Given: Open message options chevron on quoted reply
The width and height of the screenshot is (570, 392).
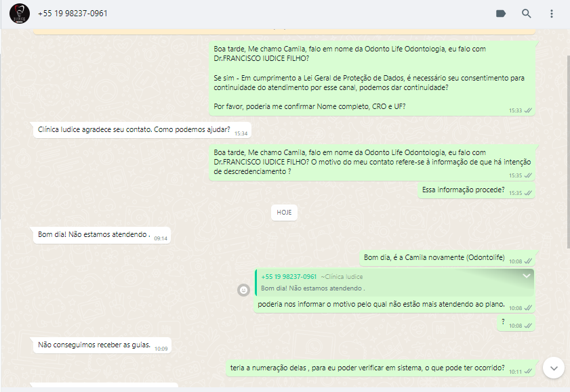Looking at the screenshot, I should (x=527, y=276).
